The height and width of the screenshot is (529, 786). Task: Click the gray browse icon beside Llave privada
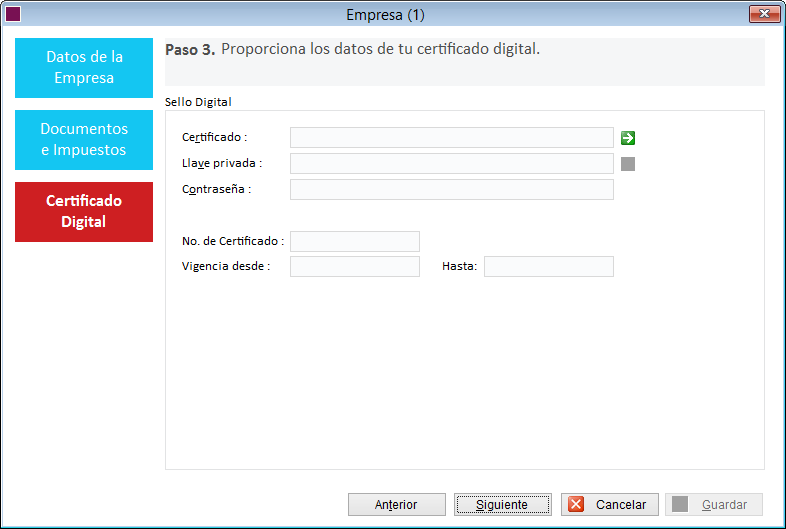click(x=628, y=164)
